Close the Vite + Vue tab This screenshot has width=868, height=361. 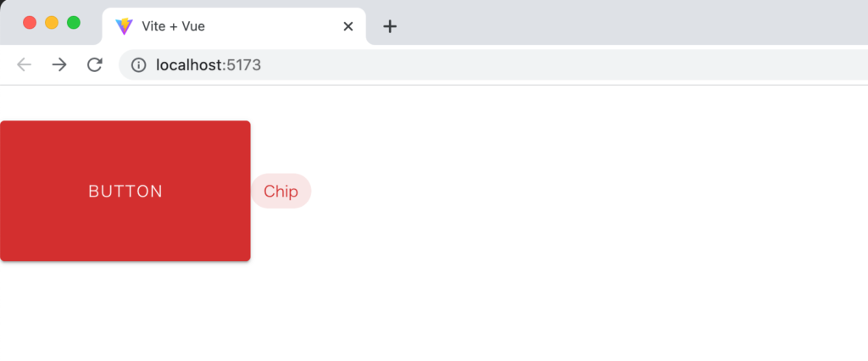pyautogui.click(x=348, y=26)
